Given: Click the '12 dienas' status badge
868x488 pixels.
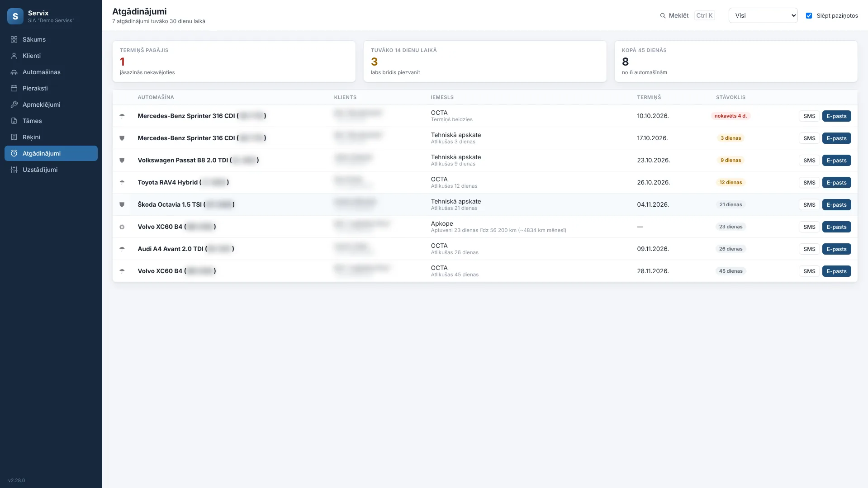Looking at the screenshot, I should pos(730,183).
